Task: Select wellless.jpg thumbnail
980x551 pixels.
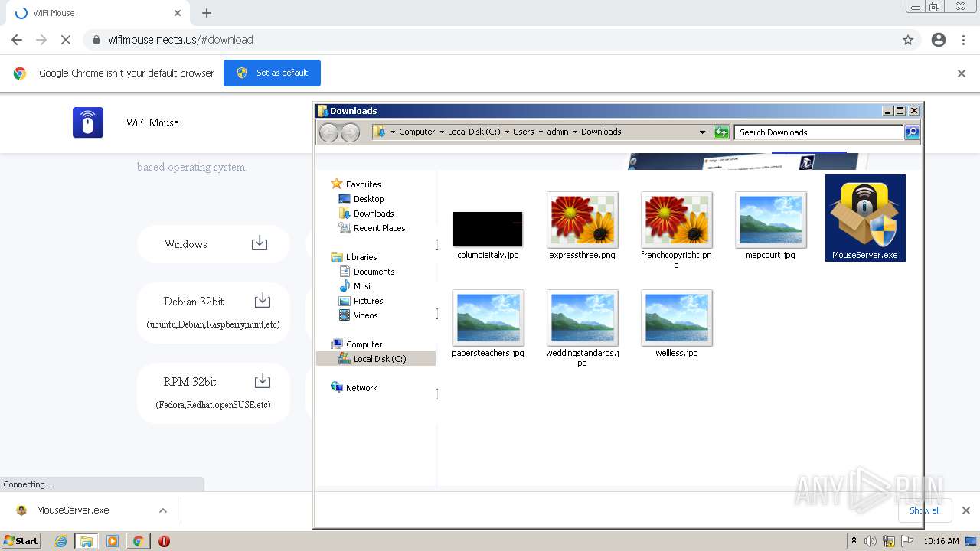Action: coord(676,318)
